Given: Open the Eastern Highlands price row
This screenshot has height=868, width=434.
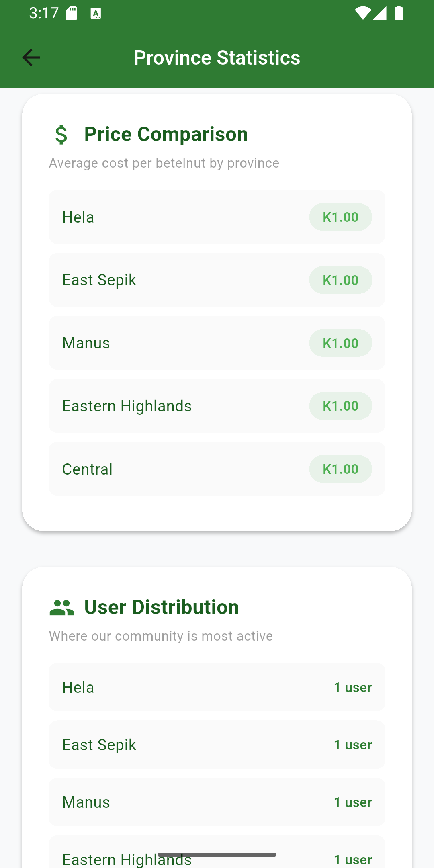Looking at the screenshot, I should [217, 406].
